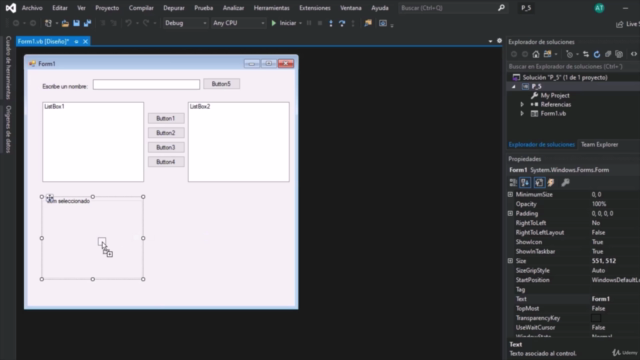The image size is (640, 360).
Task: Click the Property Pages wrench icon
Action: tap(565, 182)
